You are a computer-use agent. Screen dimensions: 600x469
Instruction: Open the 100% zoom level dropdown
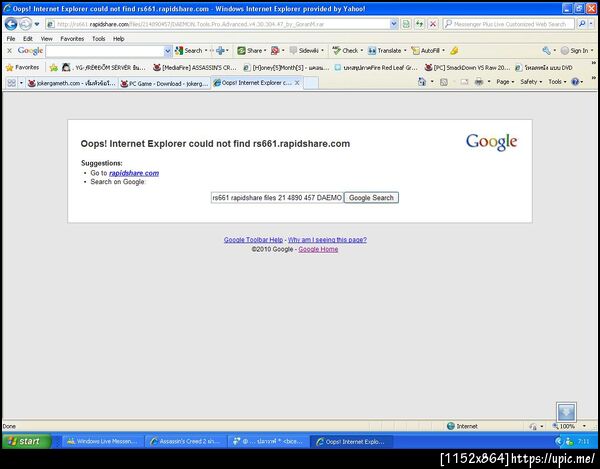click(584, 426)
